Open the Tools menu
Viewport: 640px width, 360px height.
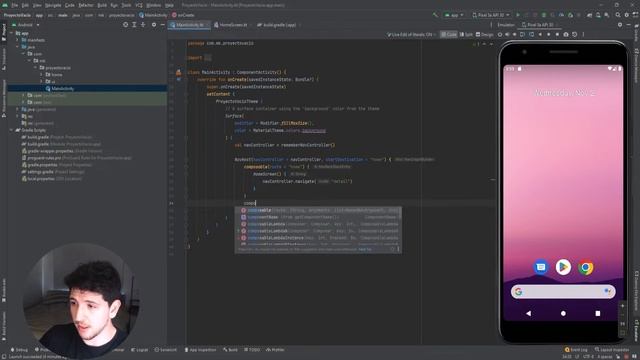(x=126, y=5)
